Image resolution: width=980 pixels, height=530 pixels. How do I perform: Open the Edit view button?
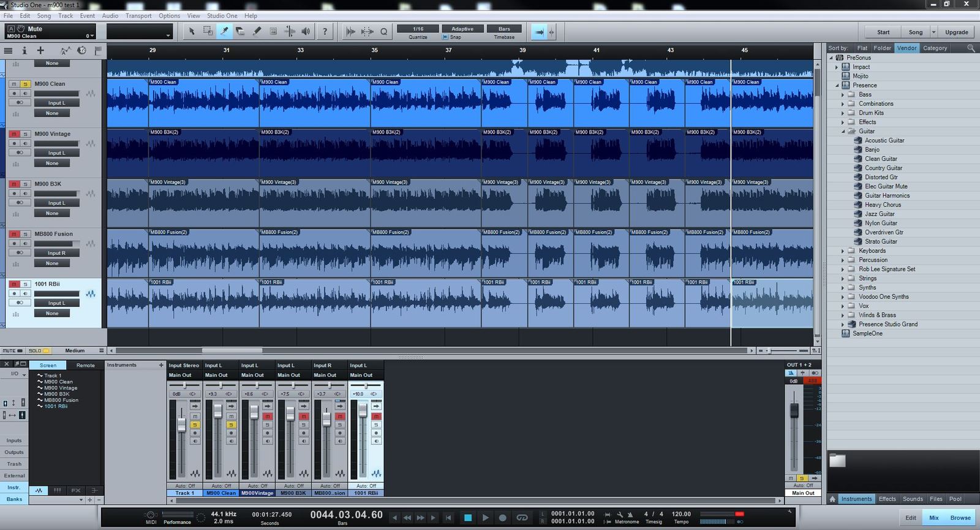pos(911,518)
